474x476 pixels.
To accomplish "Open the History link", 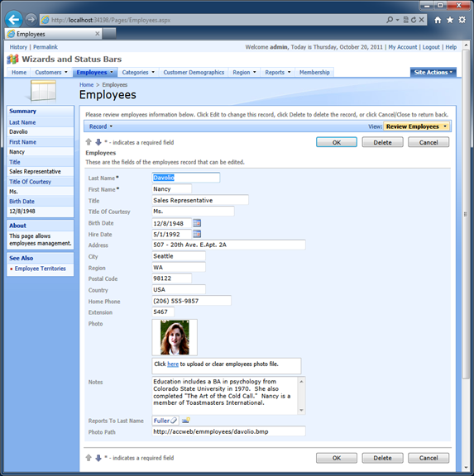I will pyautogui.click(x=18, y=47).
